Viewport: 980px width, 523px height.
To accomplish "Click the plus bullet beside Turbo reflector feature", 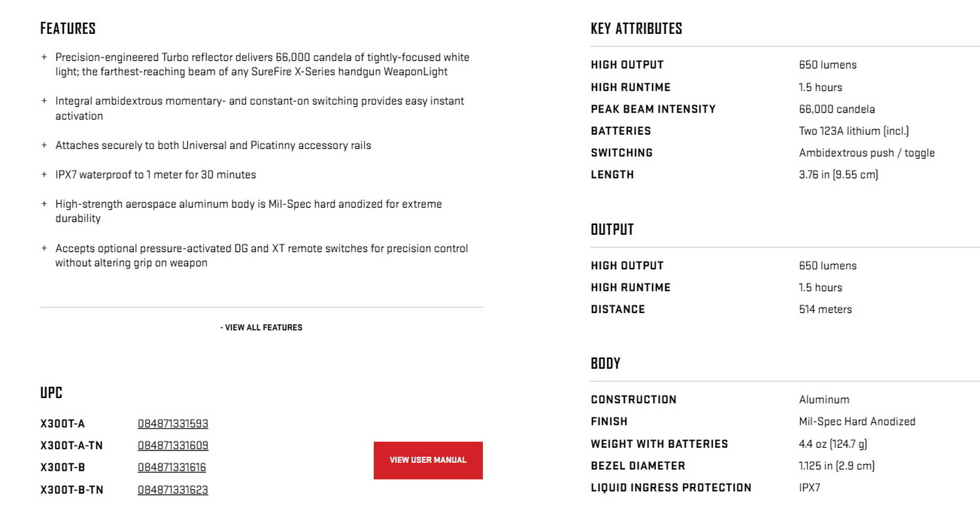I will [x=44, y=57].
